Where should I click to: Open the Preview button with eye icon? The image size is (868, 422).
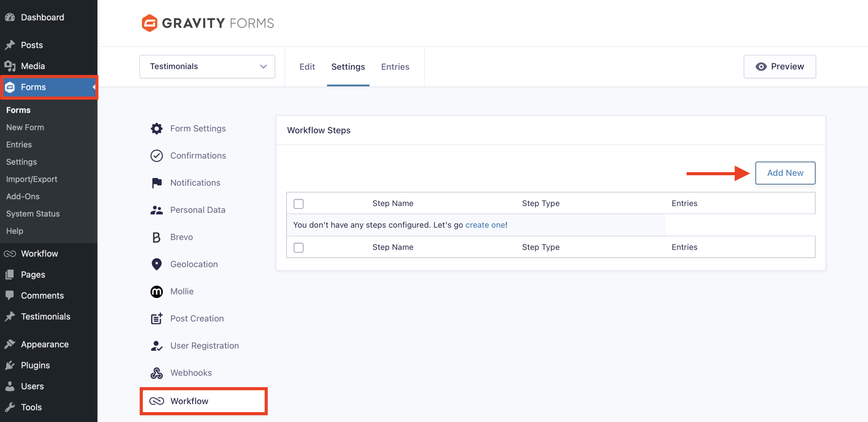pyautogui.click(x=780, y=66)
